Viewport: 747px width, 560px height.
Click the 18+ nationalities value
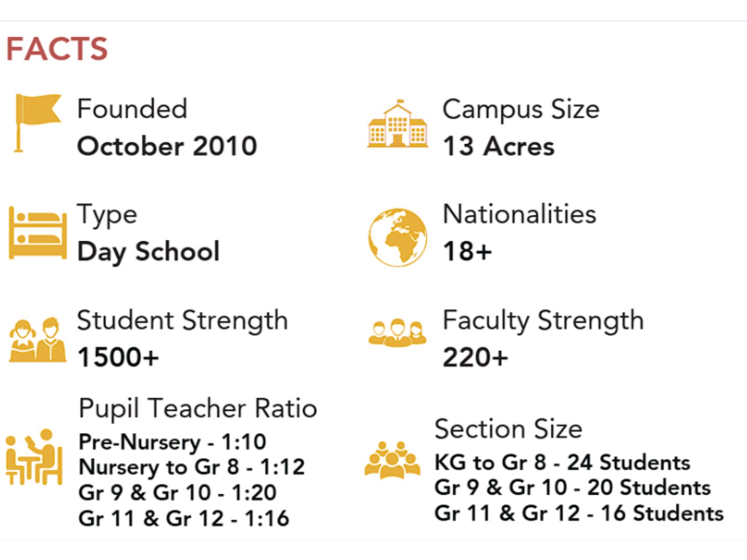click(x=467, y=252)
